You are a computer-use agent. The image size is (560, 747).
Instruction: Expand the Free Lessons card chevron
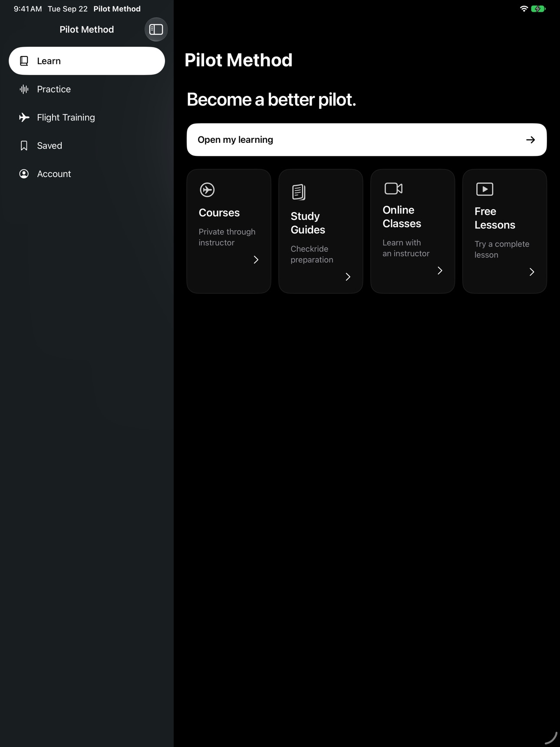point(532,272)
